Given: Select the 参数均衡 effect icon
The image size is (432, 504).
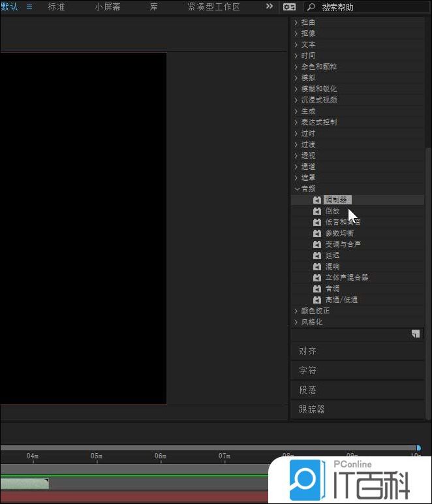Looking at the screenshot, I should tap(317, 233).
